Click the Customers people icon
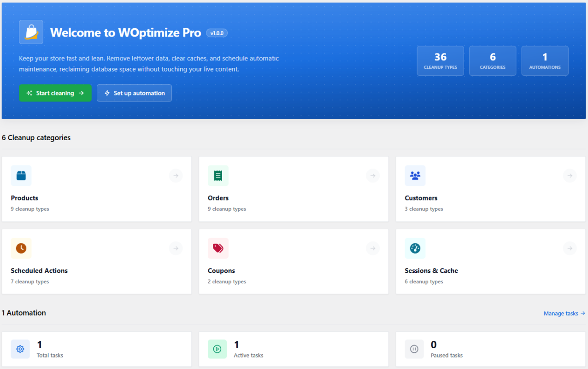The height and width of the screenshot is (369, 588). [415, 176]
